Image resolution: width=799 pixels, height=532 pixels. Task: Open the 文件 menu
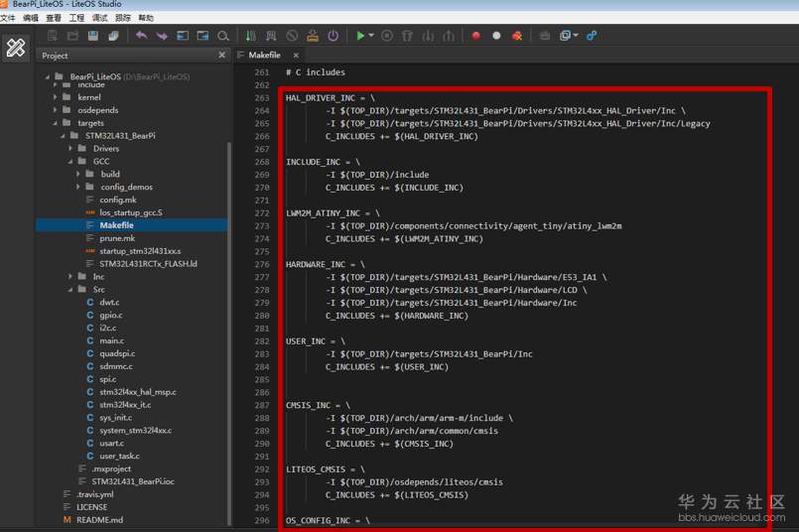point(8,18)
